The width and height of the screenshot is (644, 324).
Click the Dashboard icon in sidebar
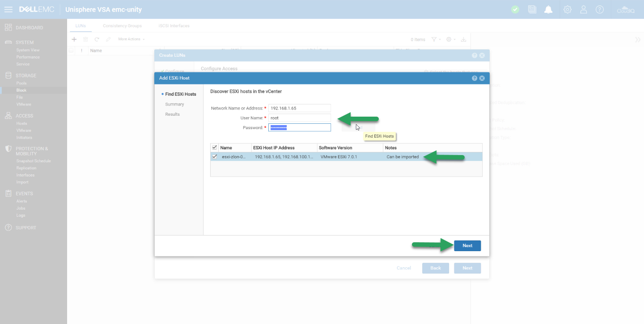point(8,28)
